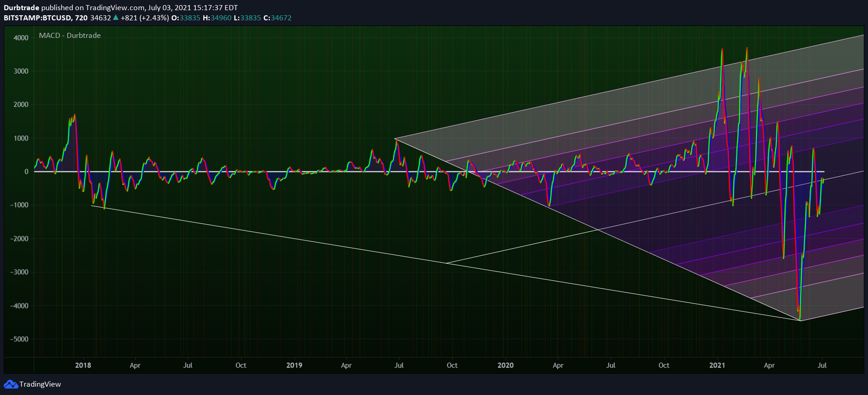
Task: Click the MACD - Durbtrade indicator title
Action: tap(70, 35)
